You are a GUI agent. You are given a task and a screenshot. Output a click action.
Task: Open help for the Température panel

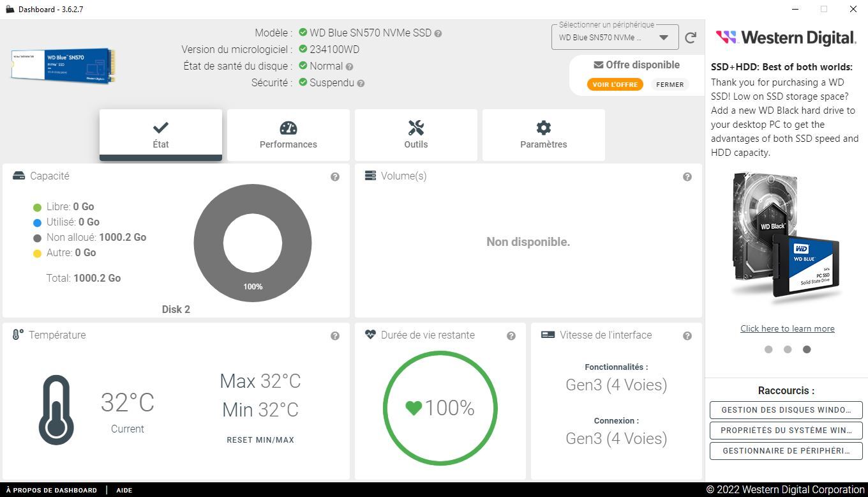335,335
